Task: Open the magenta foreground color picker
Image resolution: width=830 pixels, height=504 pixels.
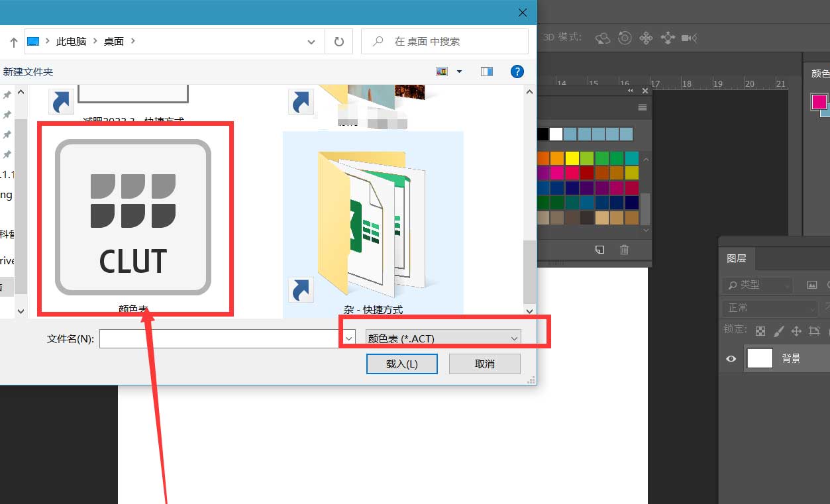Action: (x=819, y=102)
